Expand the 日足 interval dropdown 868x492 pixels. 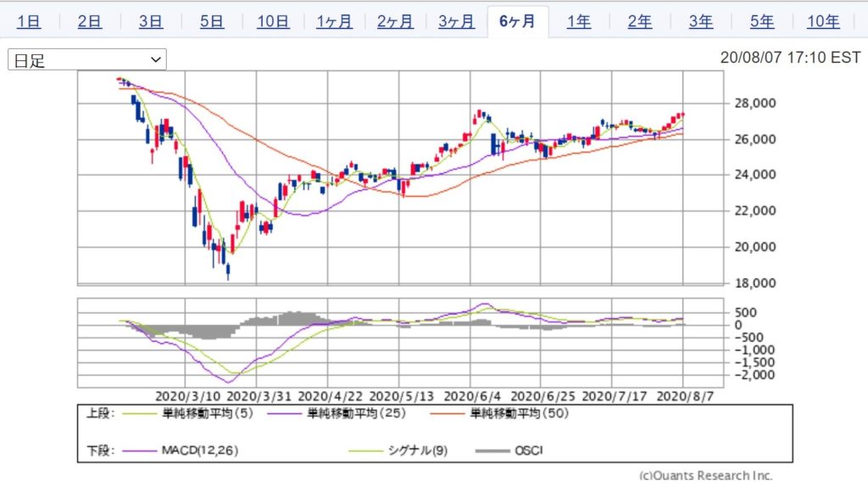[x=87, y=60]
